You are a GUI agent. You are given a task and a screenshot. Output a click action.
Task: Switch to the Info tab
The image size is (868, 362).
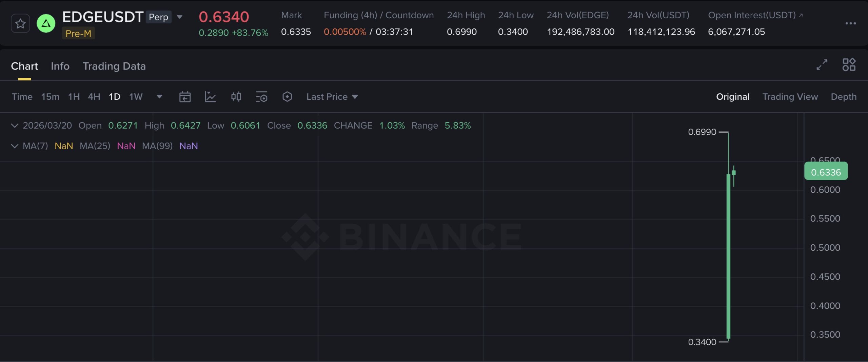click(x=60, y=66)
